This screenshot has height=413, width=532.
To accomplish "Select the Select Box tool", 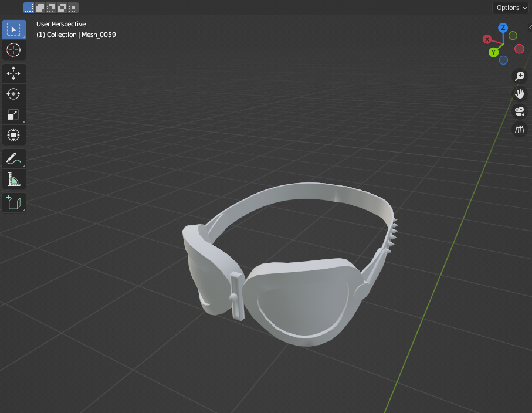I will click(x=13, y=29).
